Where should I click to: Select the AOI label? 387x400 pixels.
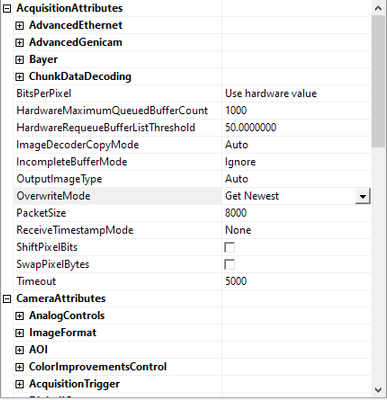(39, 350)
